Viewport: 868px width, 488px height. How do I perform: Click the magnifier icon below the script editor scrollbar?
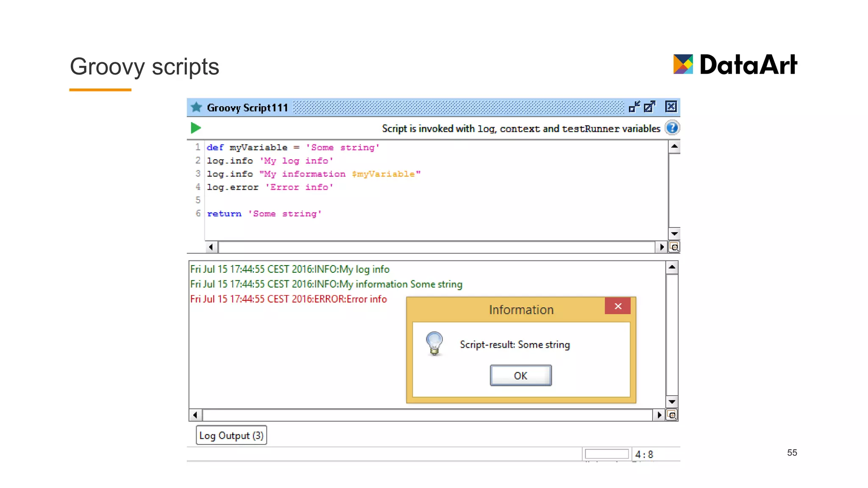[x=674, y=247]
